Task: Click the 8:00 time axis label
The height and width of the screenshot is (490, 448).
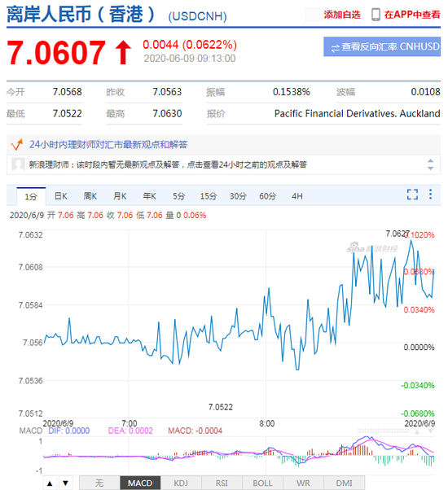Action: (266, 424)
